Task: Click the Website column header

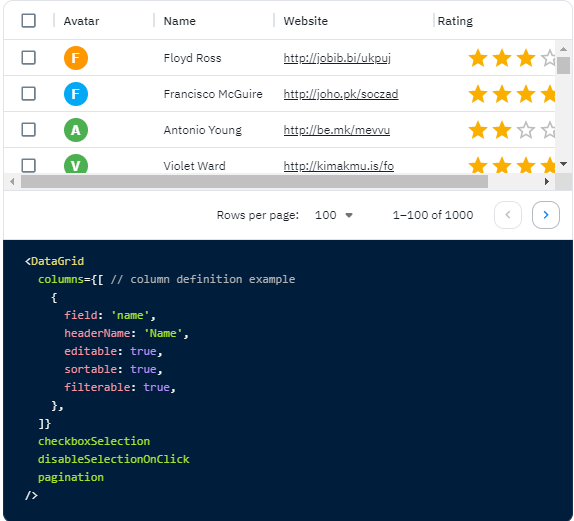Action: pyautogui.click(x=306, y=21)
